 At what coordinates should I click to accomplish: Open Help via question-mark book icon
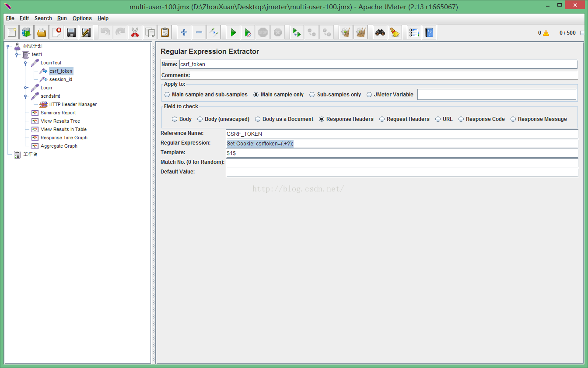429,32
